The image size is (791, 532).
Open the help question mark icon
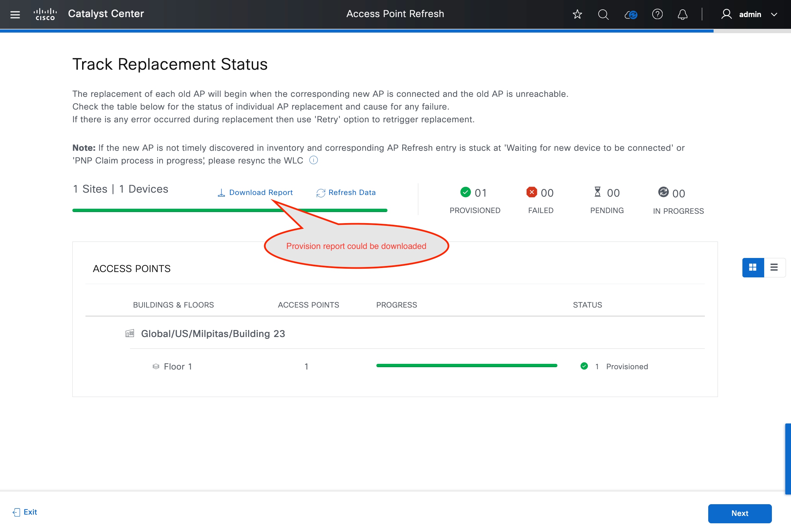(657, 14)
